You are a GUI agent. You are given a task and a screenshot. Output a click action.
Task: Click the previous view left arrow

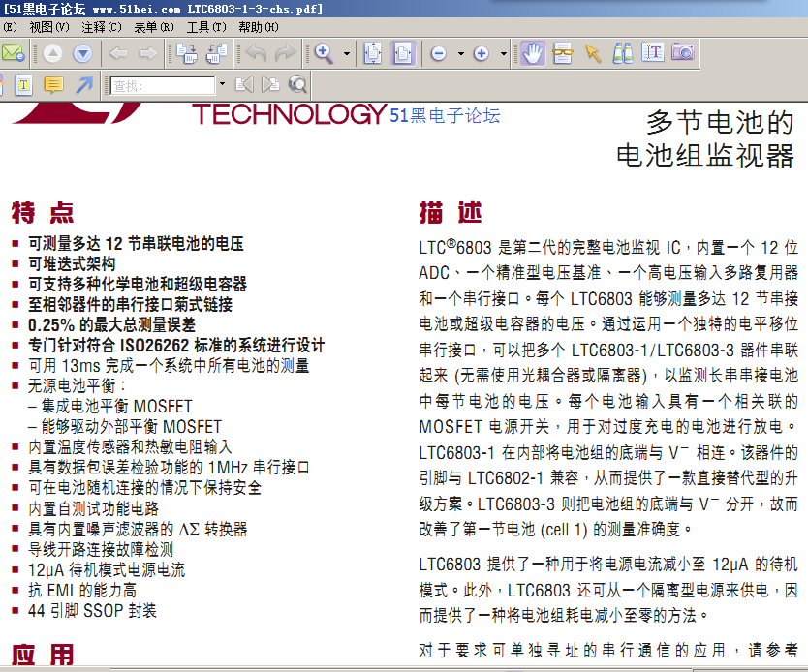[x=118, y=53]
